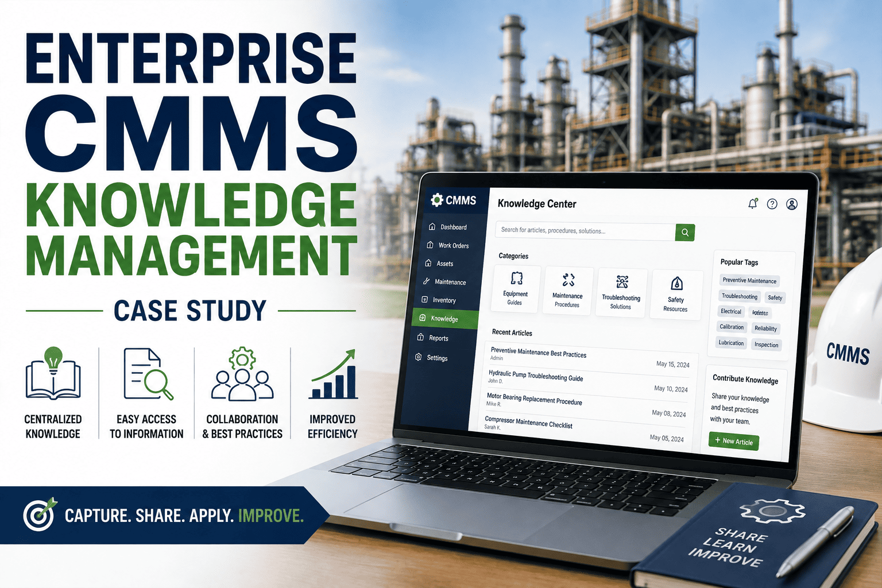Image resolution: width=882 pixels, height=588 pixels.
Task: Click the Safety Resources icon
Action: pyautogui.click(x=677, y=284)
